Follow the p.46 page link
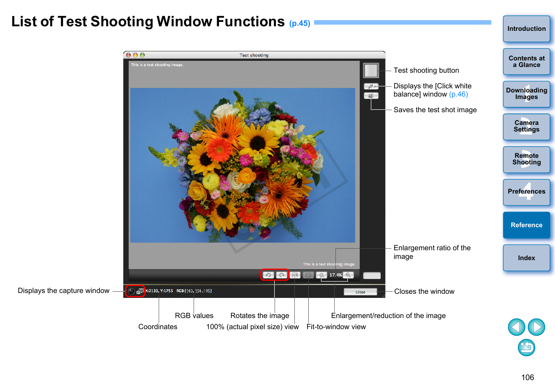 pos(458,95)
